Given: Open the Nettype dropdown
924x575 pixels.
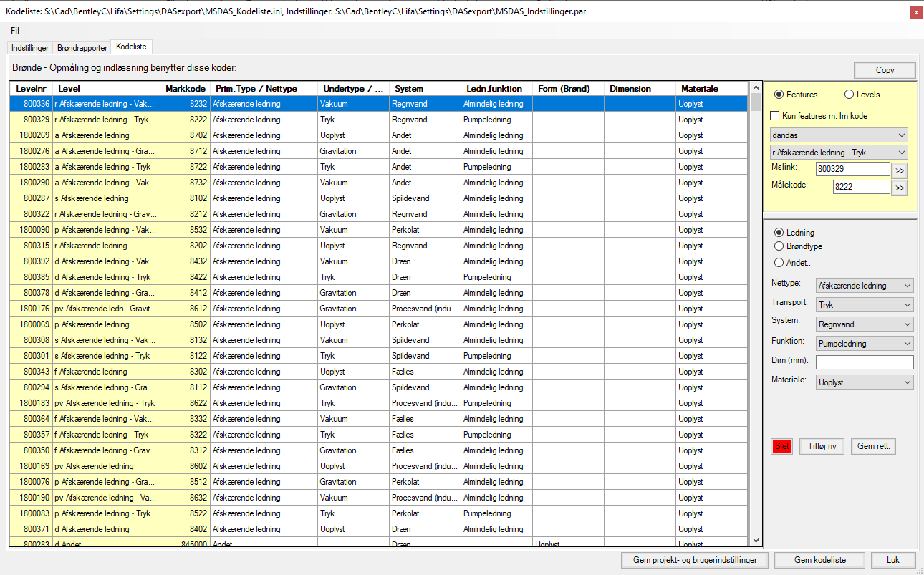Looking at the screenshot, I should (x=865, y=285).
